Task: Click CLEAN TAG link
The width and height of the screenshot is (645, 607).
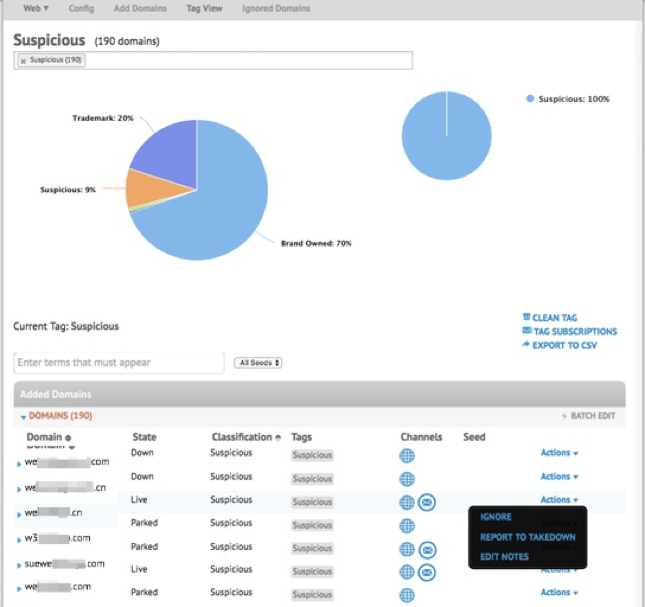Action: coord(555,318)
